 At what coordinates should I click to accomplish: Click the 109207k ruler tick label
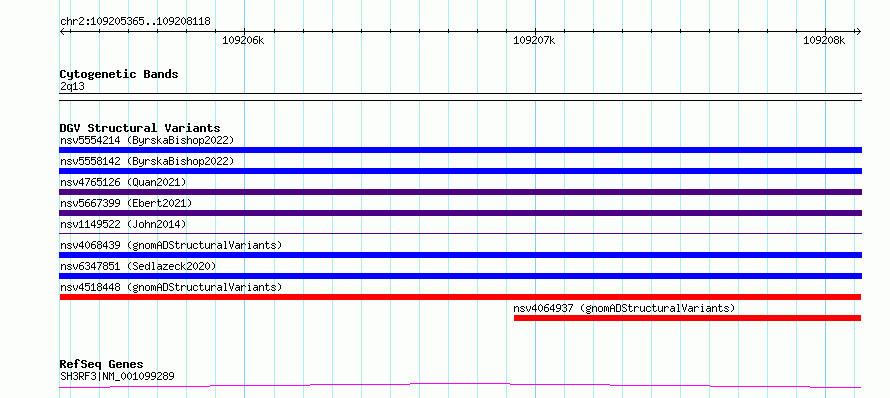point(534,40)
